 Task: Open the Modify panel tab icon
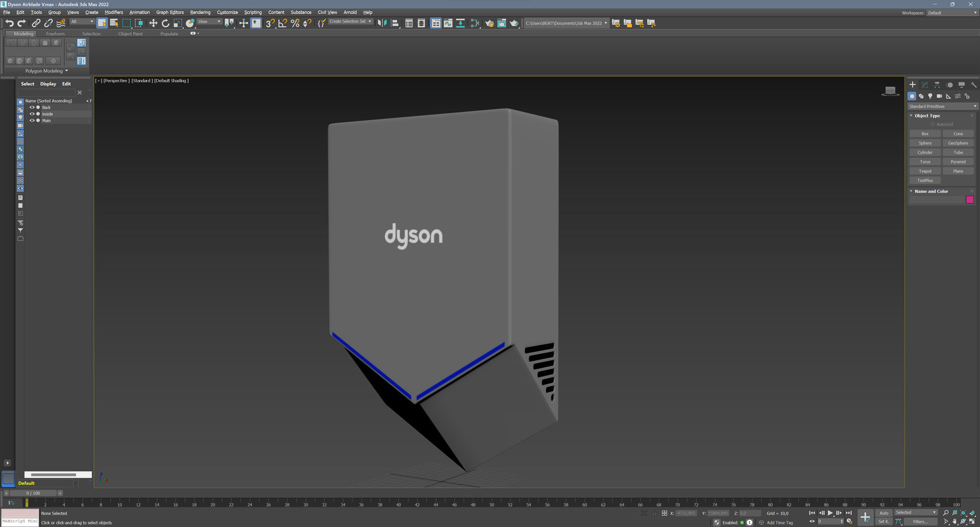(x=925, y=85)
